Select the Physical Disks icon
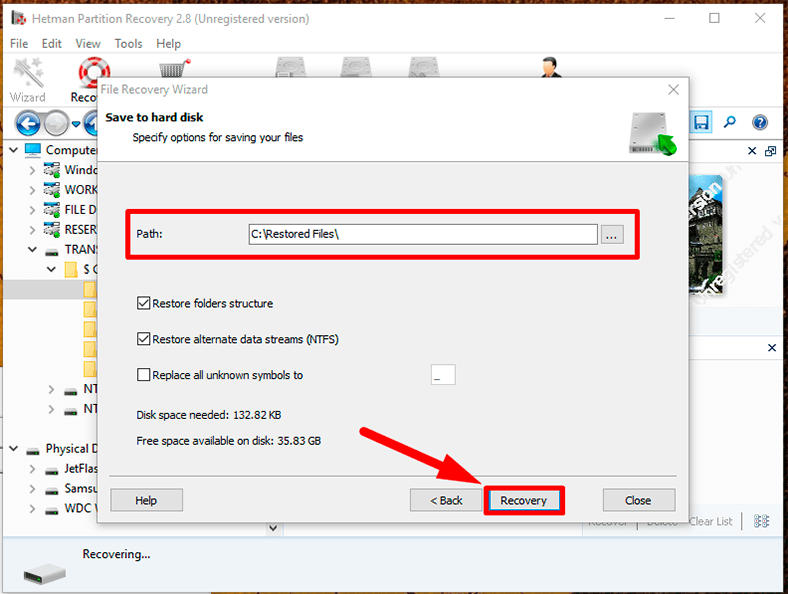The height and width of the screenshot is (594, 788). pos(33,451)
